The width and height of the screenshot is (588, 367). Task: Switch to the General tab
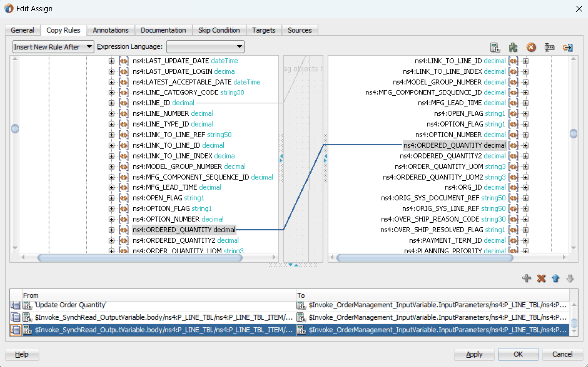22,30
